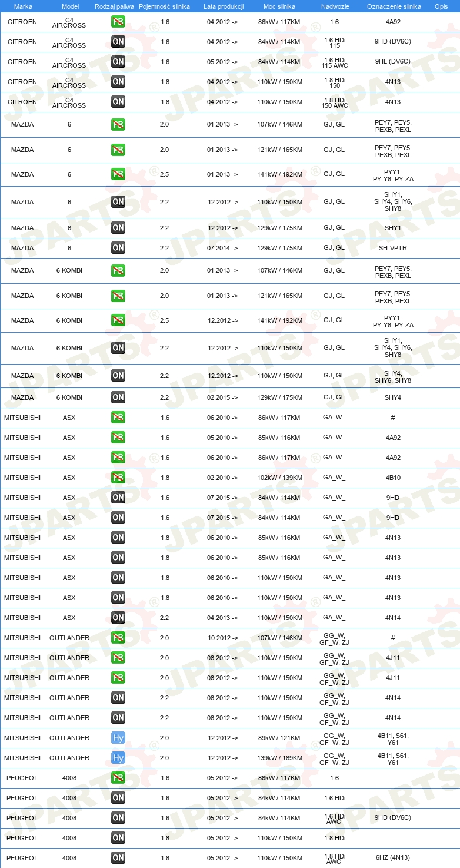Click diesel ON icon in the 9HL (DV6C) row
Image resolution: width=460 pixels, height=868 pixels.
pos(118,62)
